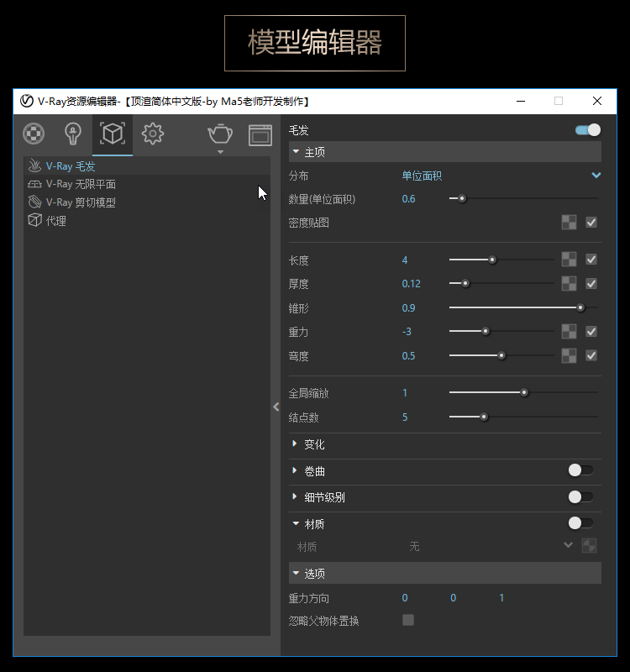Screen dimensions: 630x672
Task: Adjust the 重力 slider handle
Action: tap(486, 331)
